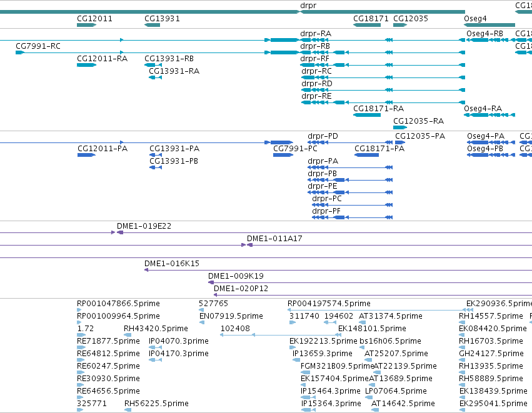Click the DME1-011A17 clone label
The image size is (532, 413).
(274, 239)
